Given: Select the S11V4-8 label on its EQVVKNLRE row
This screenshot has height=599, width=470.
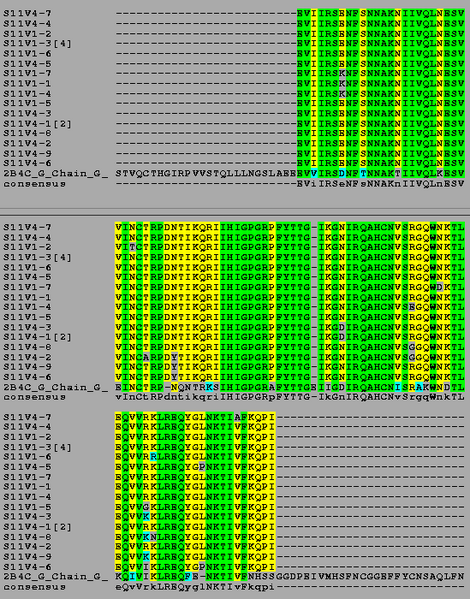Looking at the screenshot, I should coord(28,537).
